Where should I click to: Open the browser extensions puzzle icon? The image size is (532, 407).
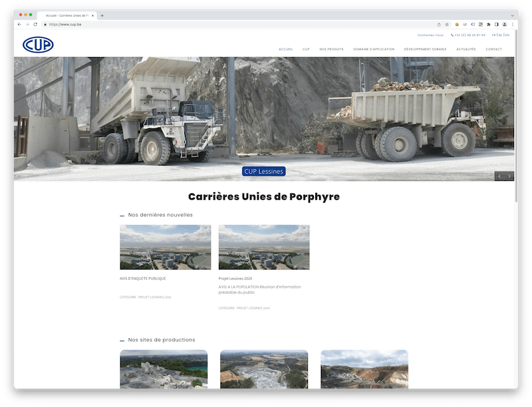488,25
